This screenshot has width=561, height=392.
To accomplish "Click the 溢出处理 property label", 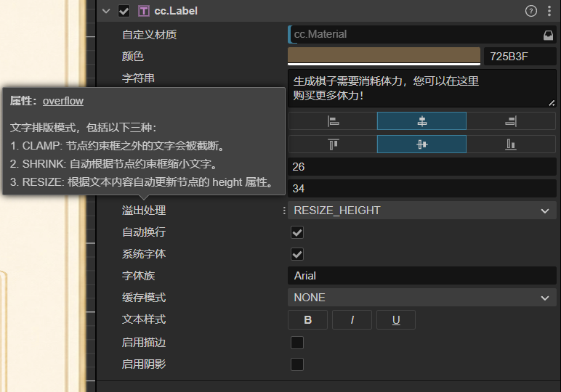I will click(x=144, y=211).
